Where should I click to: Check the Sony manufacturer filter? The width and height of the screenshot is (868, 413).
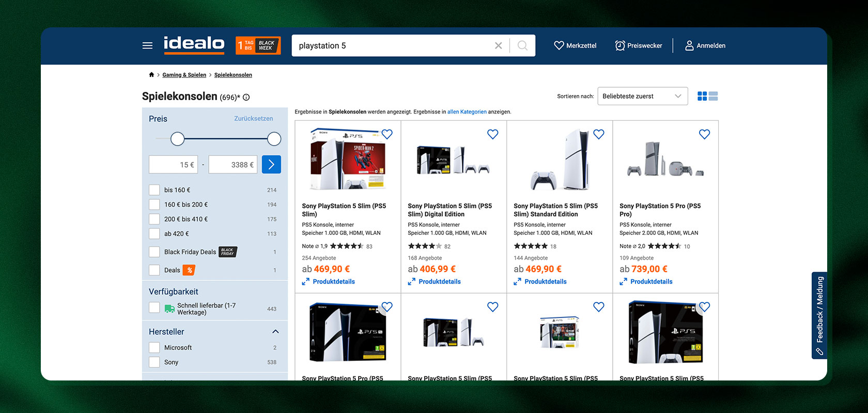(x=154, y=362)
